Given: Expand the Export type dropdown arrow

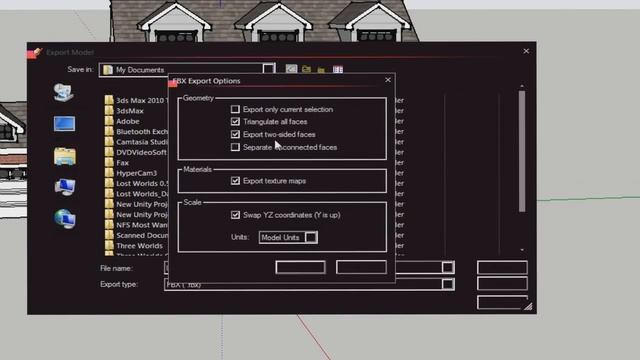Looking at the screenshot, I should [447, 284].
